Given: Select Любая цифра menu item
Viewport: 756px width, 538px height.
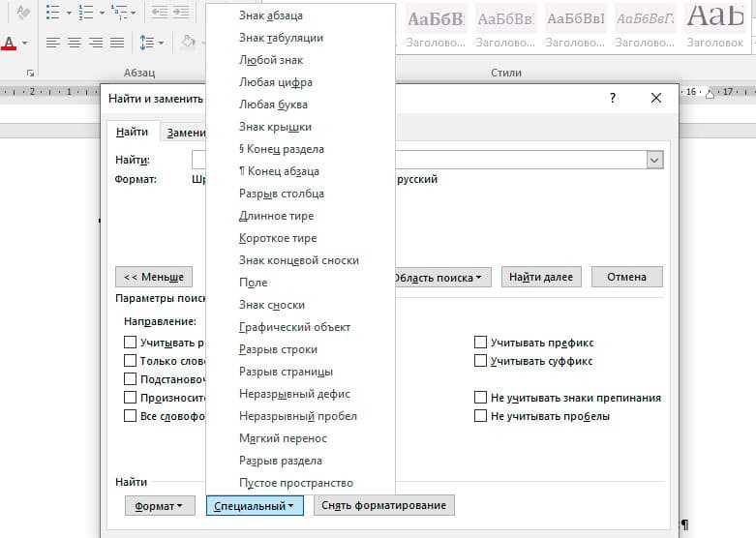Looking at the screenshot, I should tap(300, 82).
